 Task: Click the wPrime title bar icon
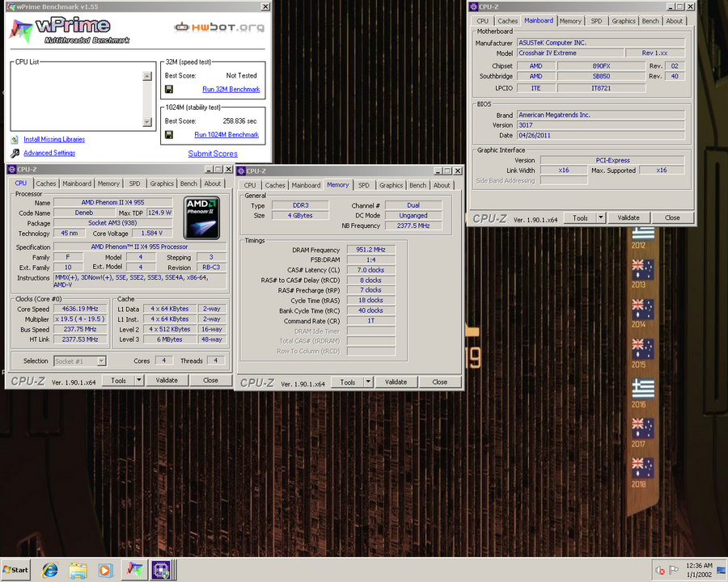[11, 6]
